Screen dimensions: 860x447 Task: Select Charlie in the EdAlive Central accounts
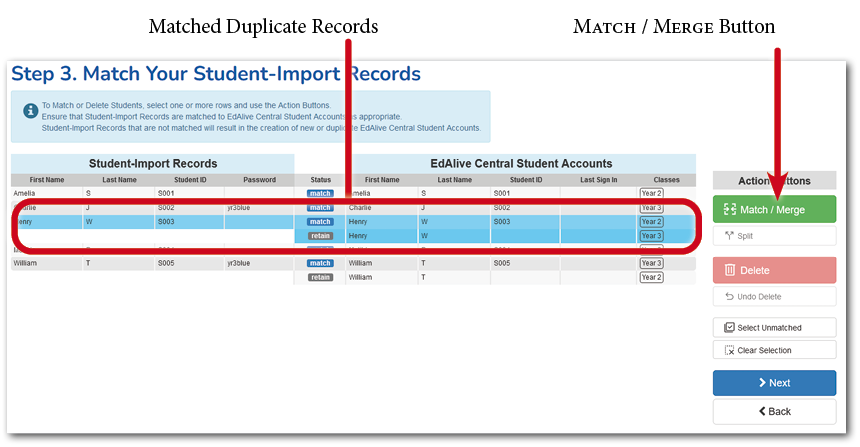(360, 208)
